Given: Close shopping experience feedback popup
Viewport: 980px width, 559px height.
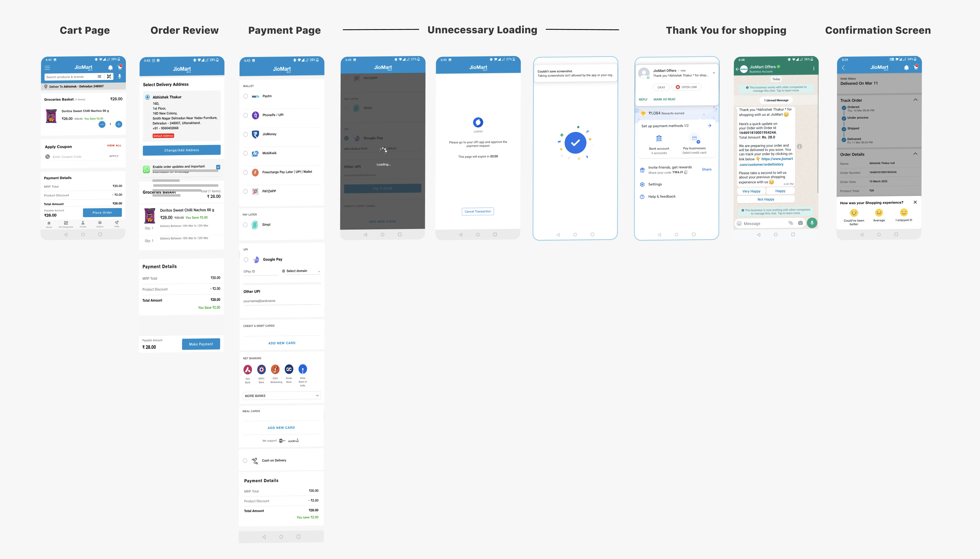Looking at the screenshot, I should (915, 202).
